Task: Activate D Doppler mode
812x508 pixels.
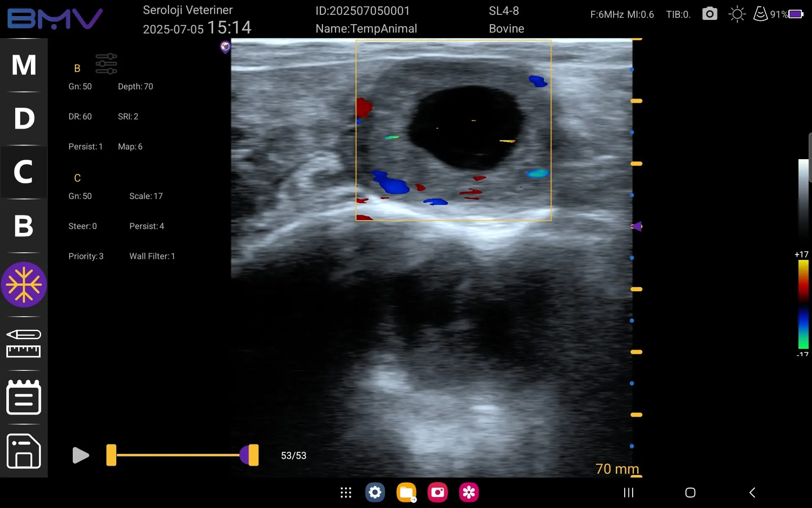Action: pos(24,119)
